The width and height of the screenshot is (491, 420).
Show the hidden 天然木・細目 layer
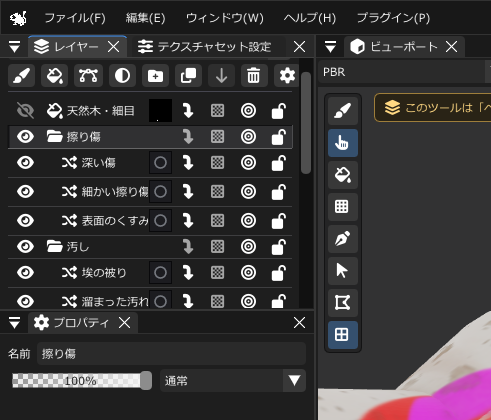tap(25, 111)
